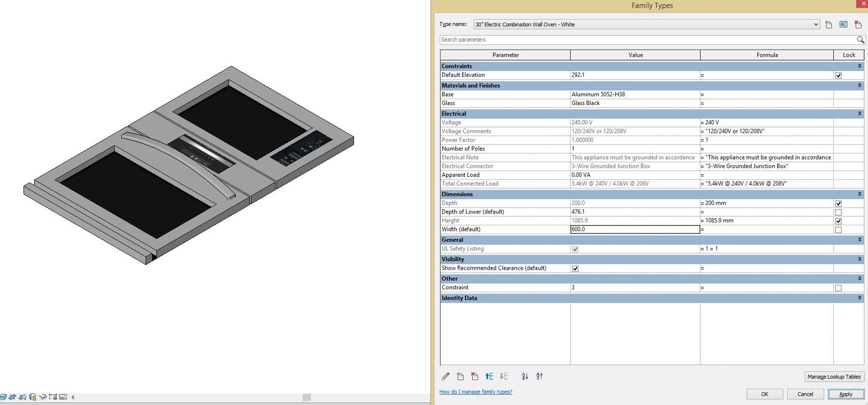Screen dimensions: 868x405
Task: Click the Temporary Hide/Isolate glasses icon
Action: (x=43, y=397)
